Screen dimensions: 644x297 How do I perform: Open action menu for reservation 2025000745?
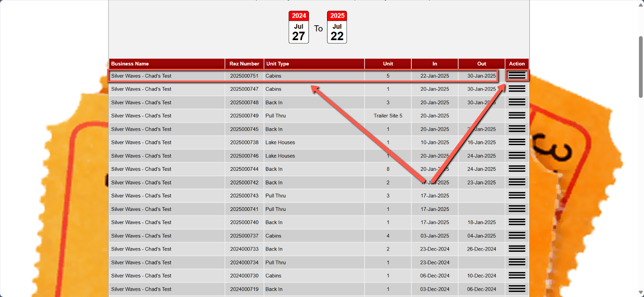[x=517, y=129]
